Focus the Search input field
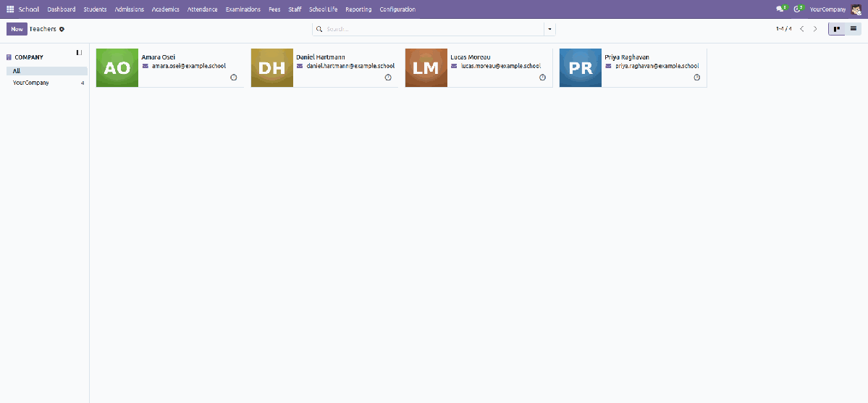The width and height of the screenshot is (868, 403). [x=434, y=29]
